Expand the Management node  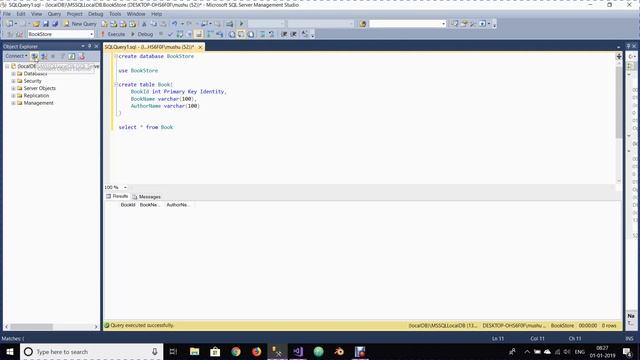13,103
